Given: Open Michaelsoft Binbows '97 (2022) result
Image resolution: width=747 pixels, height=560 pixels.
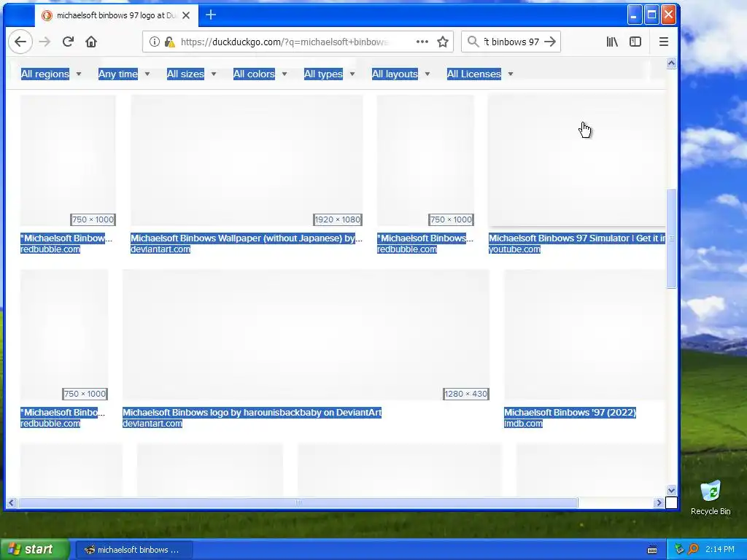Looking at the screenshot, I should pyautogui.click(x=570, y=413).
